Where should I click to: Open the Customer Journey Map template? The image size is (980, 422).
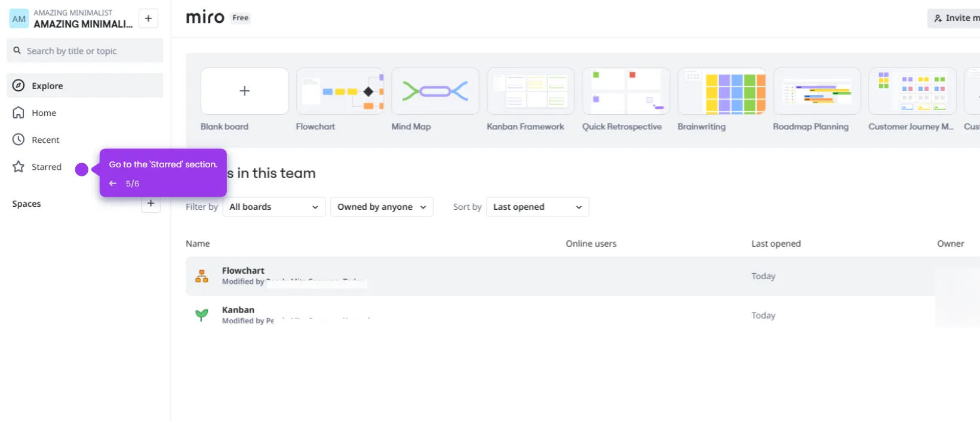click(913, 91)
